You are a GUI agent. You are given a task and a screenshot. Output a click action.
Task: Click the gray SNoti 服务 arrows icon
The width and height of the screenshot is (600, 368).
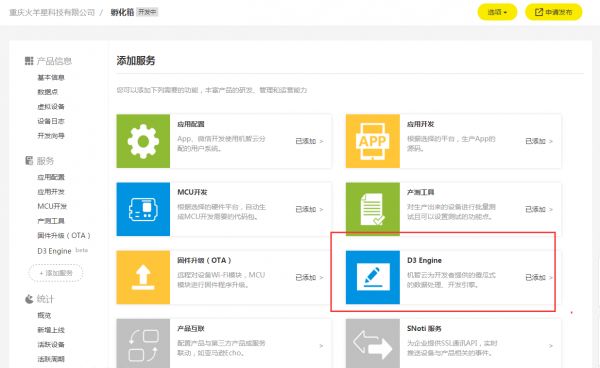coord(373,344)
